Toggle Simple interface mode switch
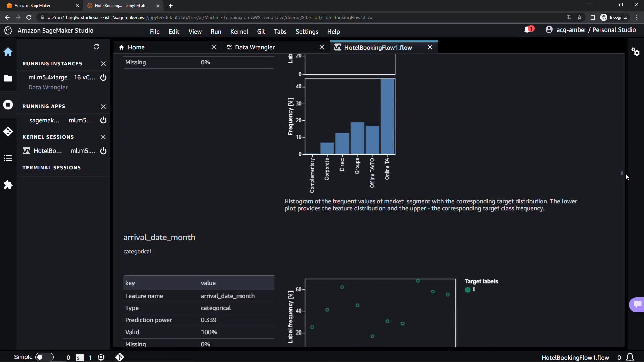This screenshot has height=362, width=644. click(x=44, y=357)
